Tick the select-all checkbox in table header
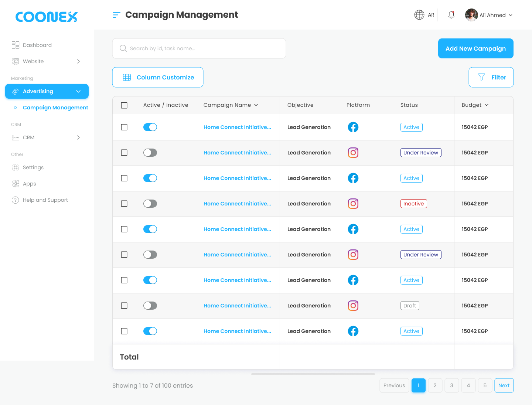Screen dimensions: 532x405 [124, 105]
